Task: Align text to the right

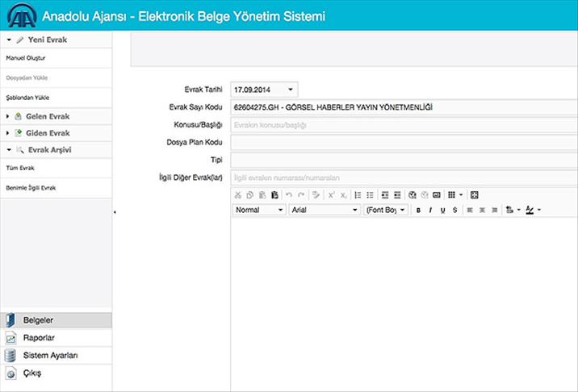Action: click(495, 210)
